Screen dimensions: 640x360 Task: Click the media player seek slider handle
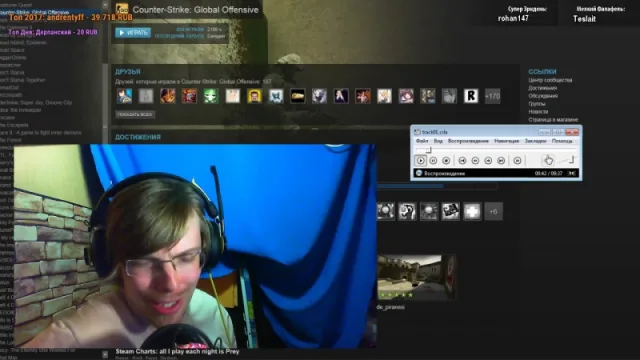point(428,150)
